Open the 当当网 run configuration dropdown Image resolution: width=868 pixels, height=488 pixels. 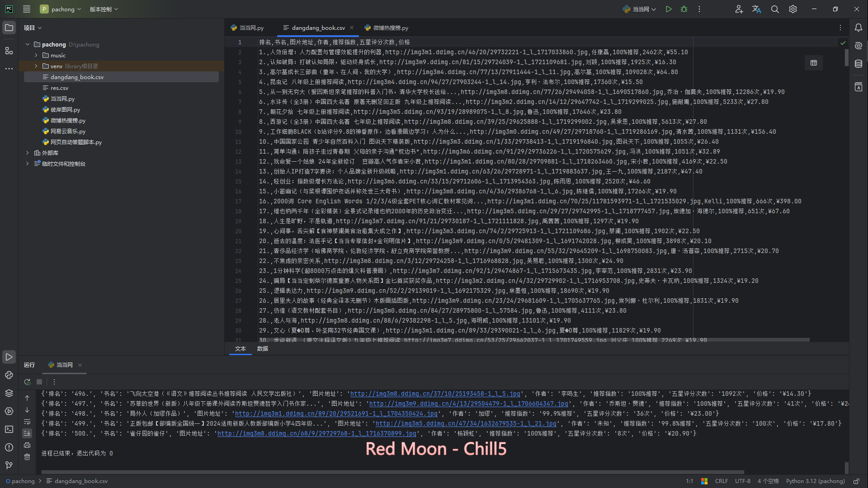[x=640, y=9]
